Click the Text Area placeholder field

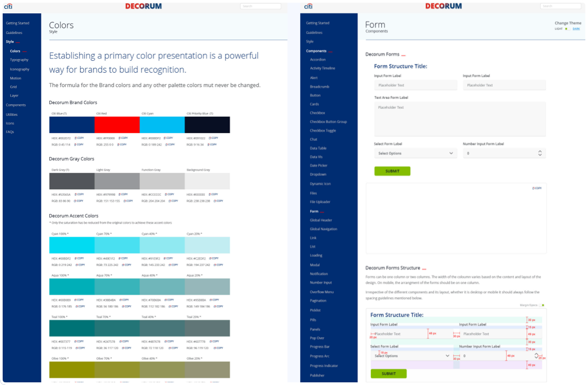(x=460, y=119)
